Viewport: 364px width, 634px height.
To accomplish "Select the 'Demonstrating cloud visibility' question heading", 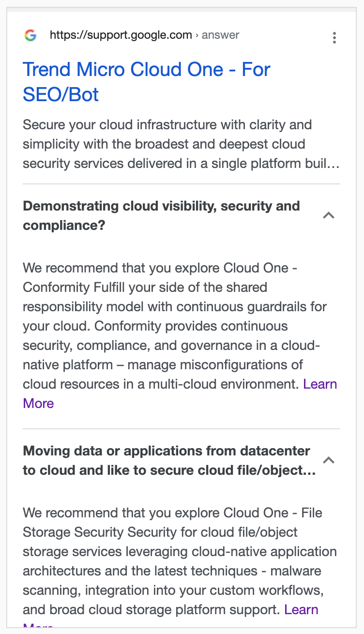I will (161, 216).
